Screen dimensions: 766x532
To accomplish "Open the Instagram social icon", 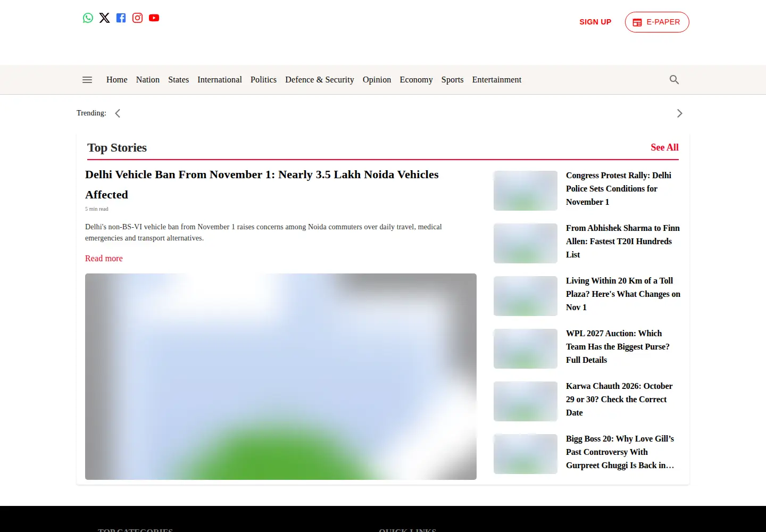I will click(x=137, y=18).
